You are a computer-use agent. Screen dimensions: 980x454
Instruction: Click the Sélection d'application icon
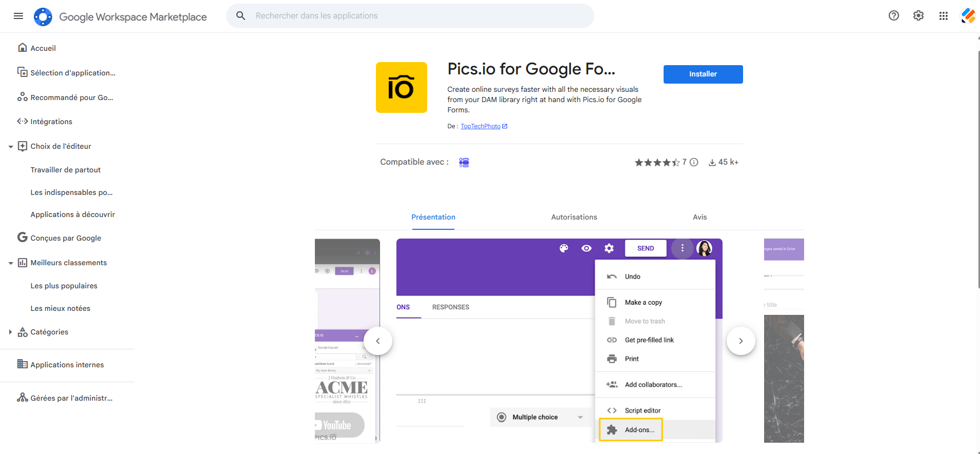click(x=23, y=72)
